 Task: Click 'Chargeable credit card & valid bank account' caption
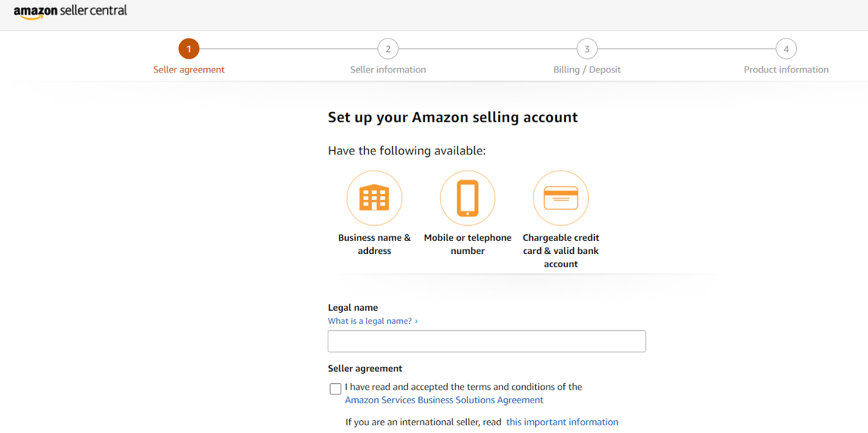[561, 251]
